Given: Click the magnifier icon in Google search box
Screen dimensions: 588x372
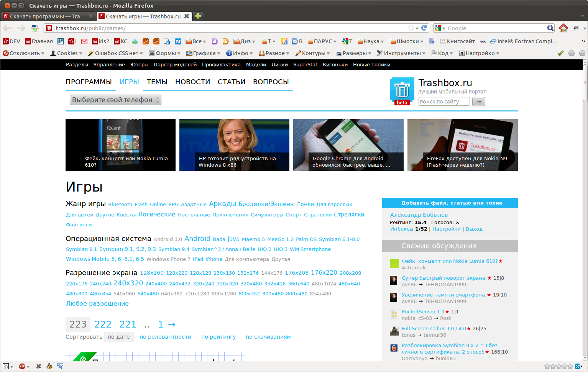Looking at the screenshot, I should click(x=550, y=28).
